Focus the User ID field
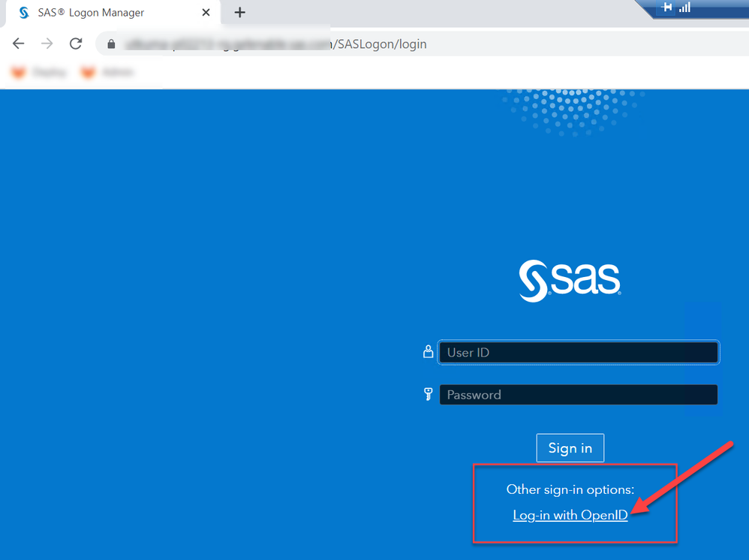 coord(579,353)
